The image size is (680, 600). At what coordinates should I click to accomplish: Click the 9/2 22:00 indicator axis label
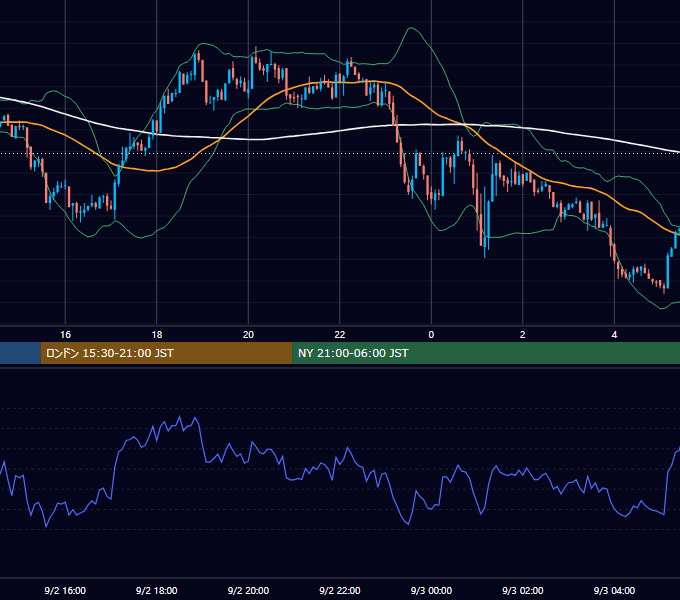click(340, 590)
